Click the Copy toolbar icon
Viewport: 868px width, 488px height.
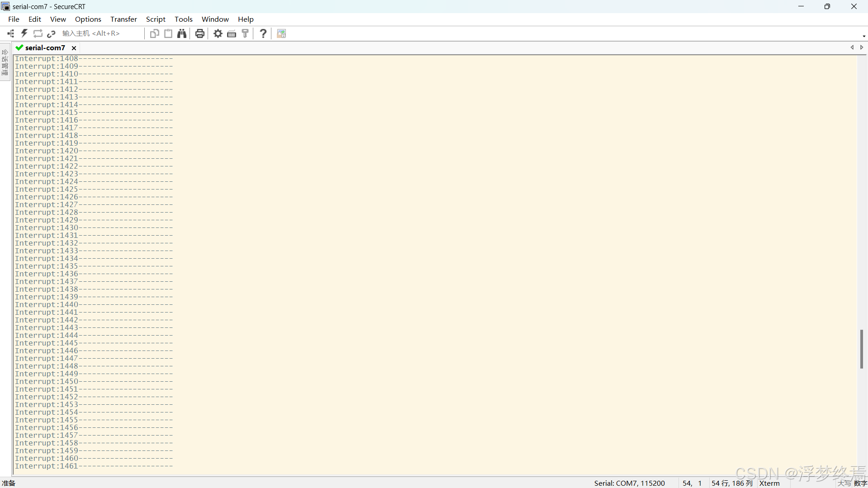[x=154, y=33]
